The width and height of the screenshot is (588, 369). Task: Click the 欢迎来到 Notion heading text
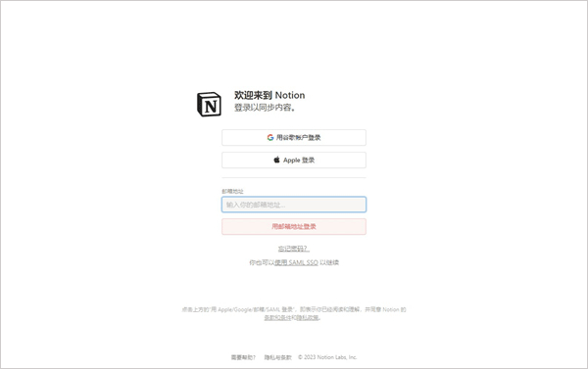269,95
